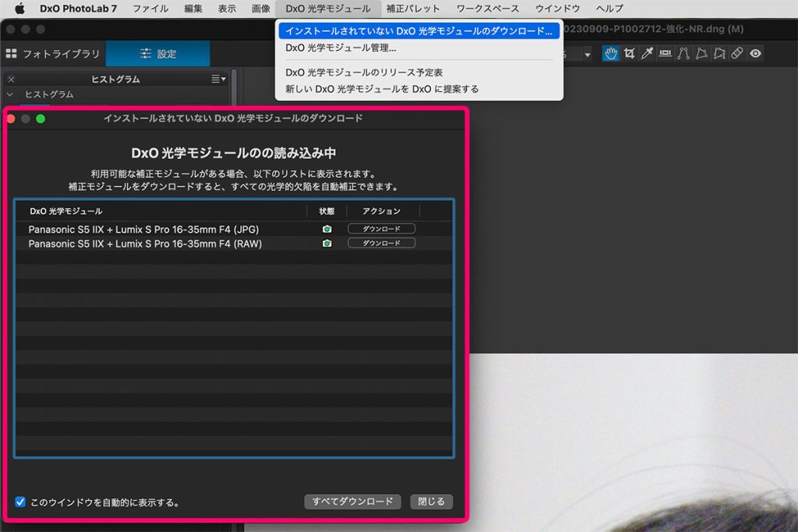Open the 表示 menu
This screenshot has width=798, height=532.
[227, 9]
